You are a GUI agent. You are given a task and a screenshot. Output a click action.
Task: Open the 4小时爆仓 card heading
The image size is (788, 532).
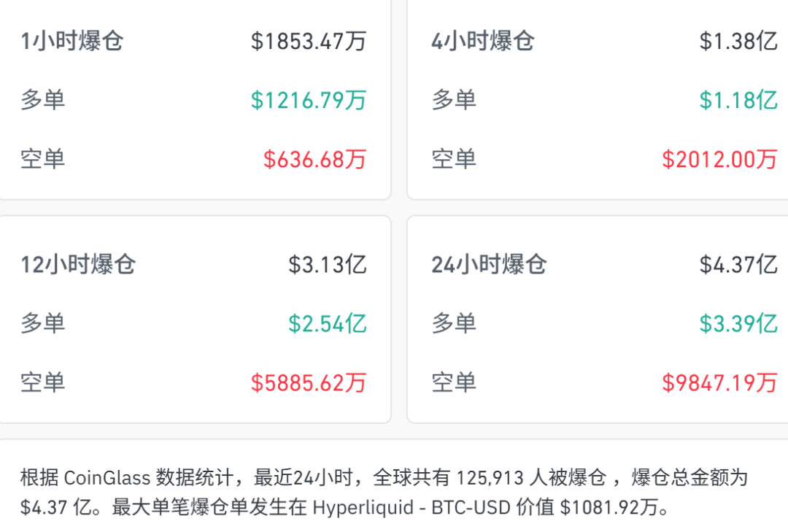(482, 41)
